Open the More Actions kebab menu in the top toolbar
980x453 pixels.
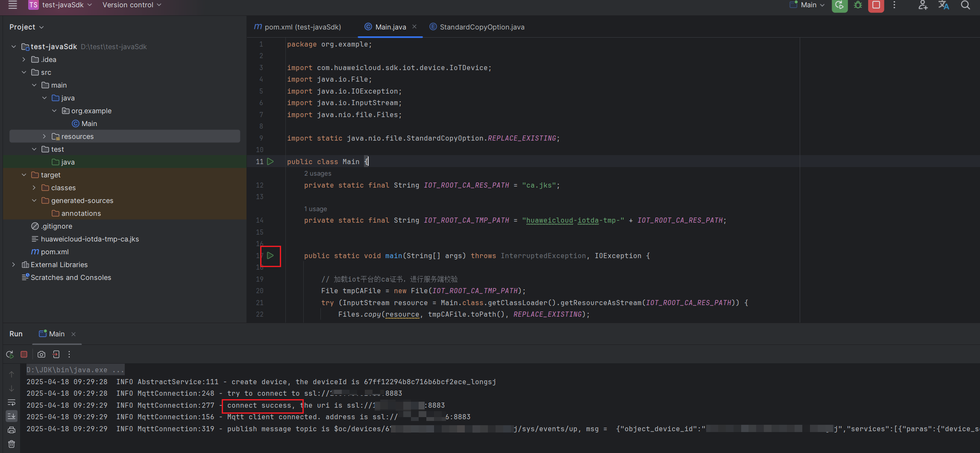point(894,5)
